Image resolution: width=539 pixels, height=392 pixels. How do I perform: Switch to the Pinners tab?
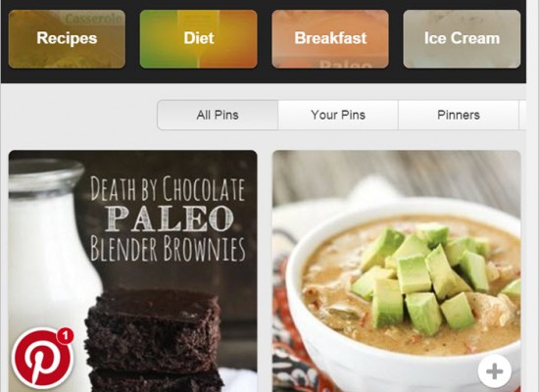coord(459,115)
